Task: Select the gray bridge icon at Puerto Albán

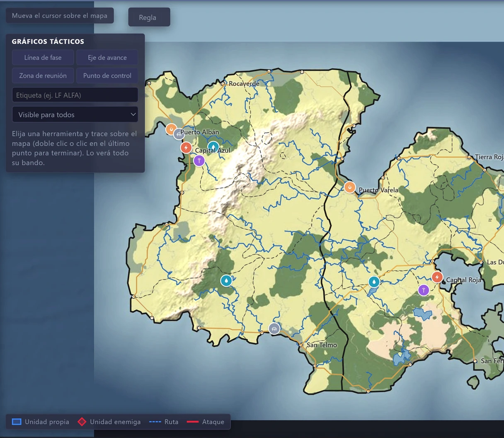Action: click(179, 134)
